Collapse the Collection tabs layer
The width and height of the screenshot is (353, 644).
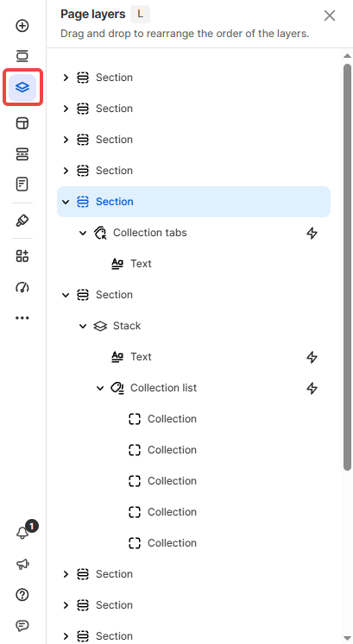point(83,233)
